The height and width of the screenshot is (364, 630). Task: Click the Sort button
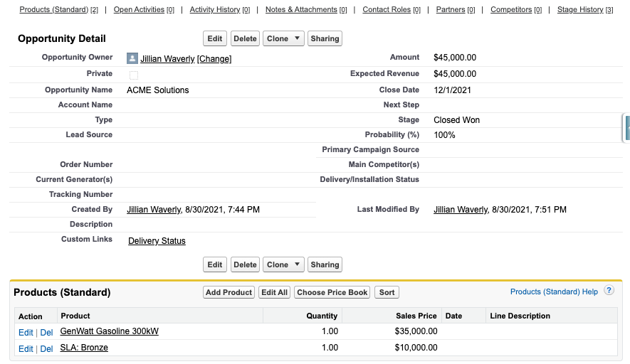387,292
